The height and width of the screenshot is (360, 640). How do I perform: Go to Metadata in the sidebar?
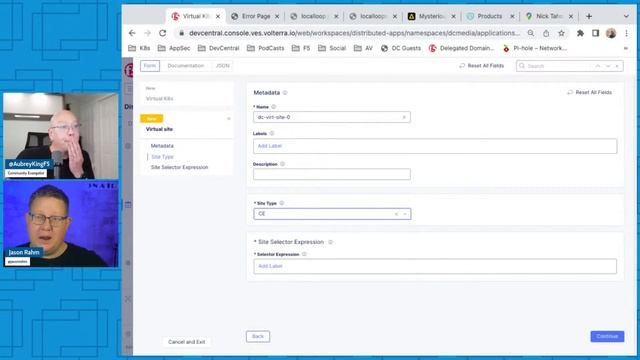[162, 146]
